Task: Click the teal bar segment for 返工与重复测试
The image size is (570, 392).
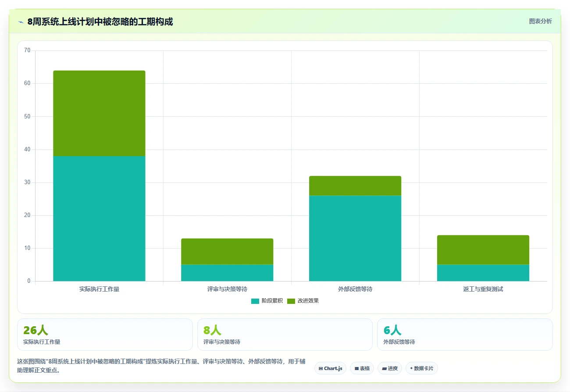Action: pos(483,273)
